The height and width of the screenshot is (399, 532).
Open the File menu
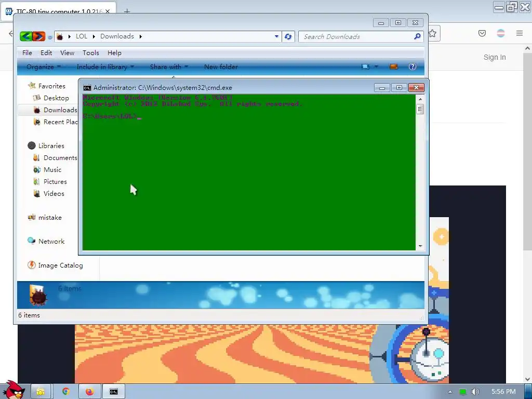pyautogui.click(x=27, y=53)
